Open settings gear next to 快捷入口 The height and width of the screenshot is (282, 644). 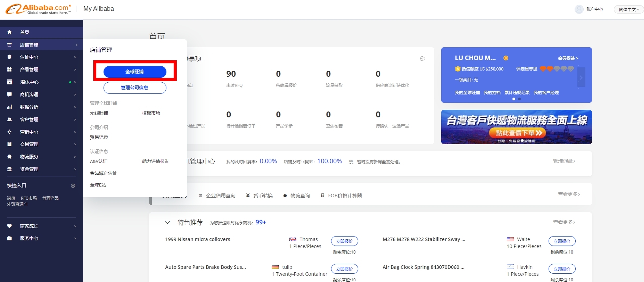coord(73,186)
